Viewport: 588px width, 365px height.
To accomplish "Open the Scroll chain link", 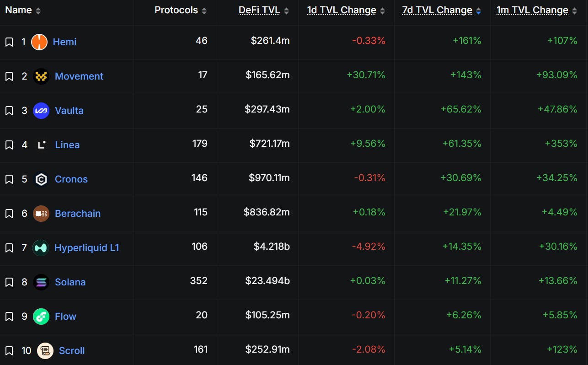I will tap(72, 351).
